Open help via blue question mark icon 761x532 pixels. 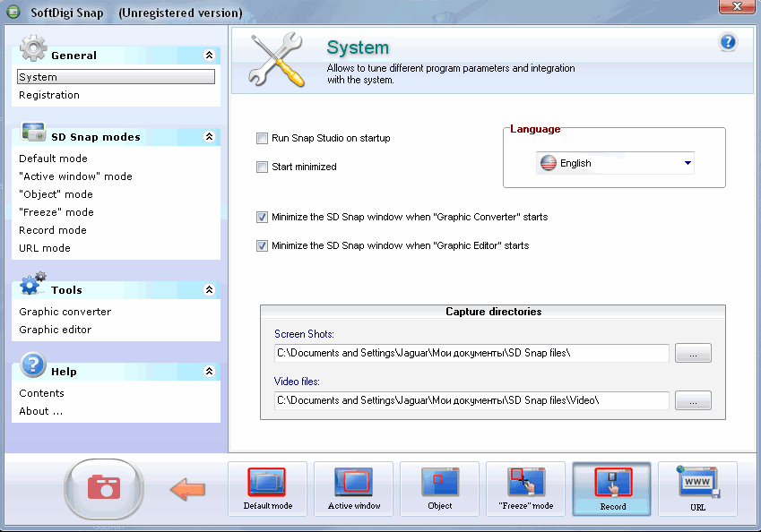pos(728,42)
